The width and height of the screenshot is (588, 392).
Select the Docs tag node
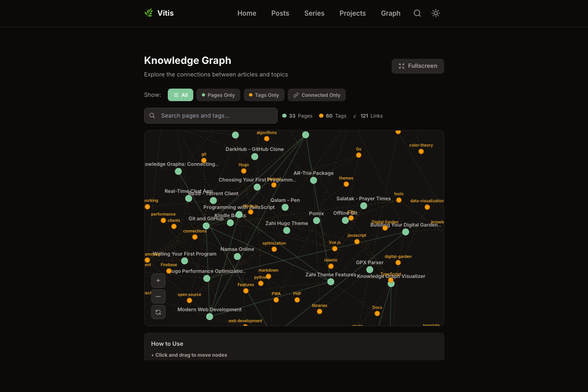[x=377, y=314]
